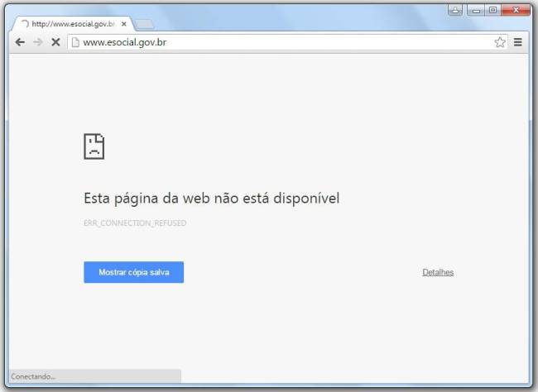Stop loading the page with X button
This screenshot has width=538, height=392.
point(55,42)
